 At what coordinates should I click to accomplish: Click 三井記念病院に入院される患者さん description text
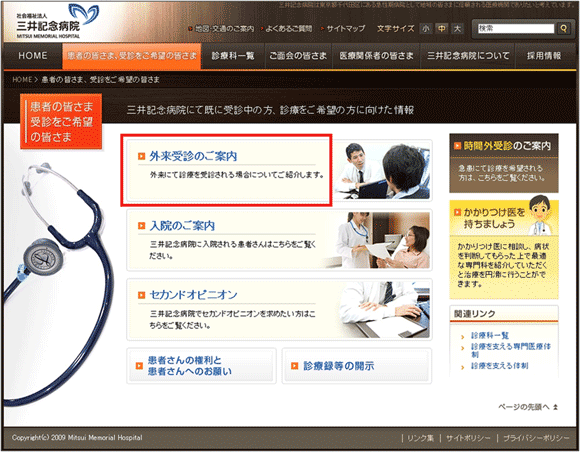[232, 250]
